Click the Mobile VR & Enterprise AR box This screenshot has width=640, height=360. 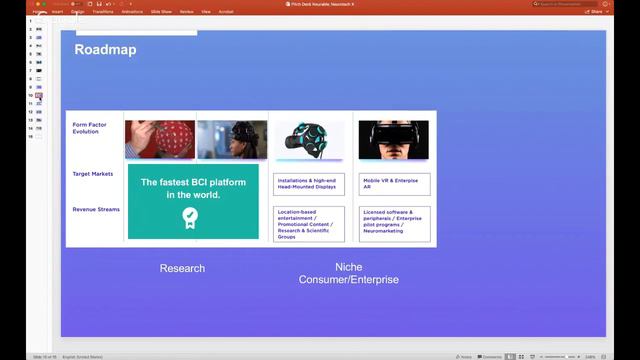[394, 184]
